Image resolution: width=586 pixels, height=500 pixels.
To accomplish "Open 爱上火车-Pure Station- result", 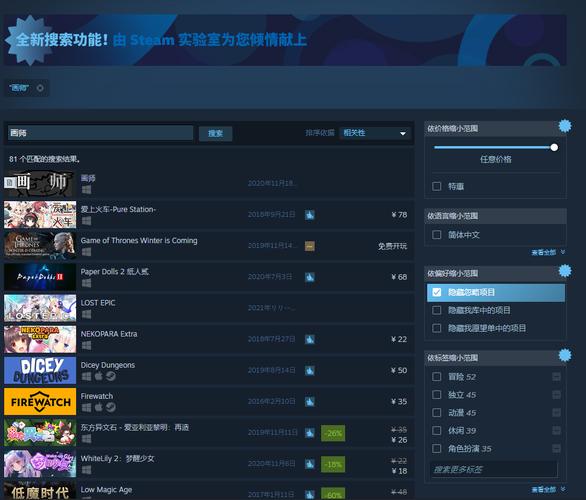I will (x=209, y=215).
